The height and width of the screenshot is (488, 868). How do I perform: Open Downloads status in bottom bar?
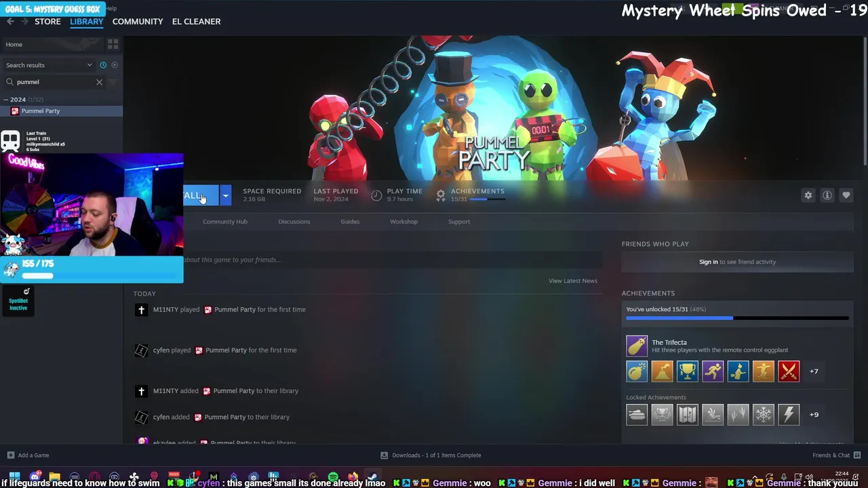[x=431, y=455]
